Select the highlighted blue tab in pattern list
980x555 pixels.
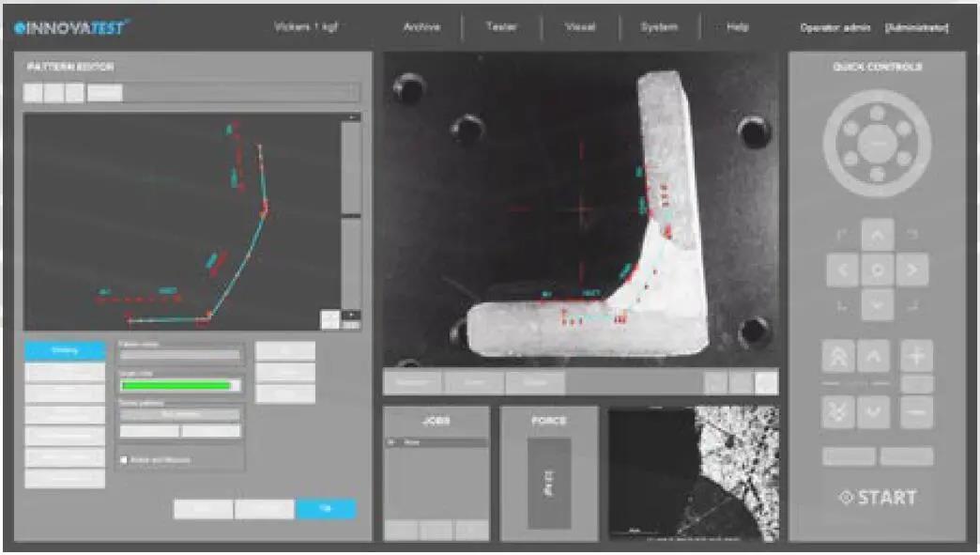point(65,350)
